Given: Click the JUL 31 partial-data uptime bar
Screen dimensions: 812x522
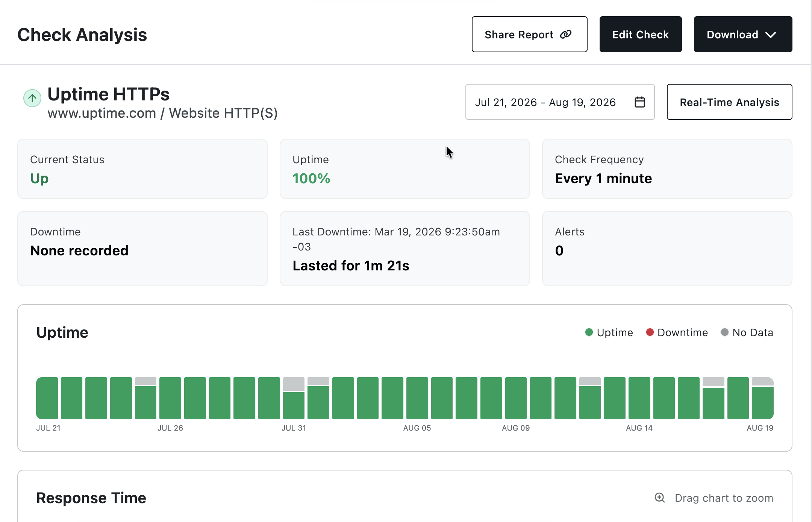Looking at the screenshot, I should click(x=294, y=398).
